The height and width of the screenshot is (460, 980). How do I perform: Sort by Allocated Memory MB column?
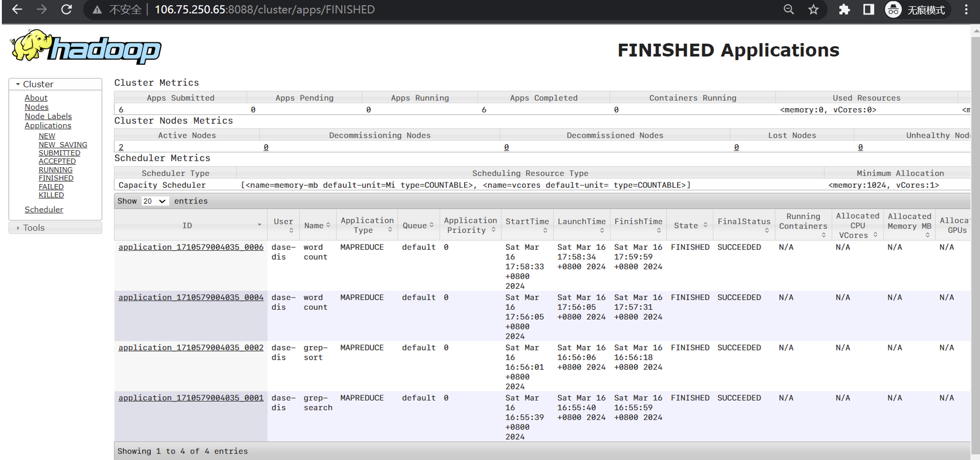909,225
